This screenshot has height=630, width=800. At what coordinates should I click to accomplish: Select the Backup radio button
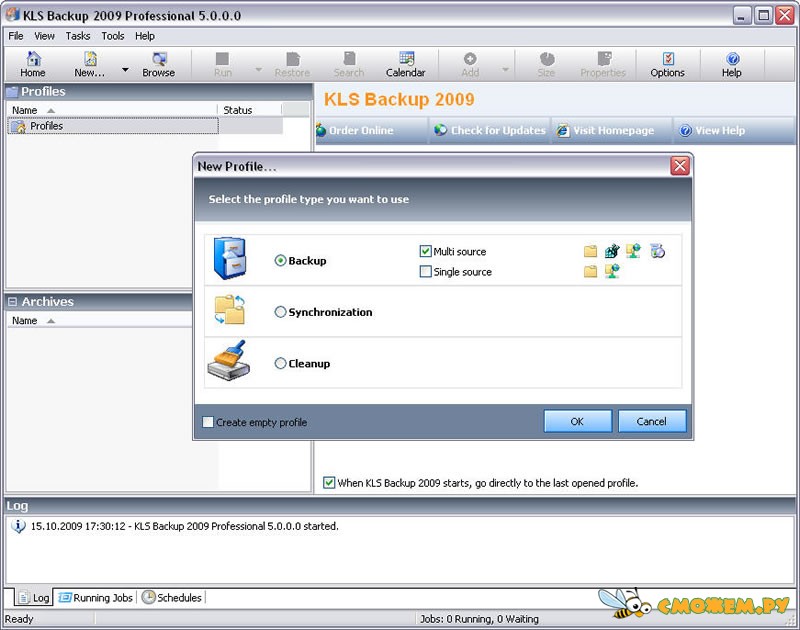point(280,261)
